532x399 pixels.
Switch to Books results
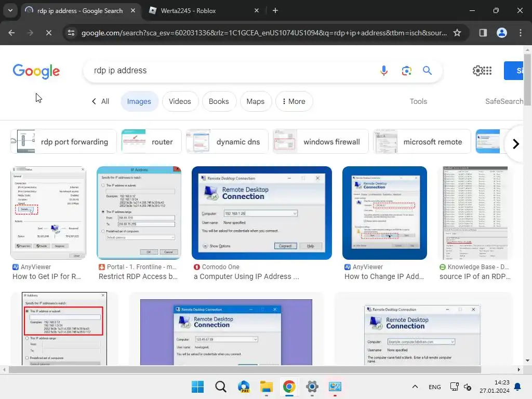click(219, 101)
